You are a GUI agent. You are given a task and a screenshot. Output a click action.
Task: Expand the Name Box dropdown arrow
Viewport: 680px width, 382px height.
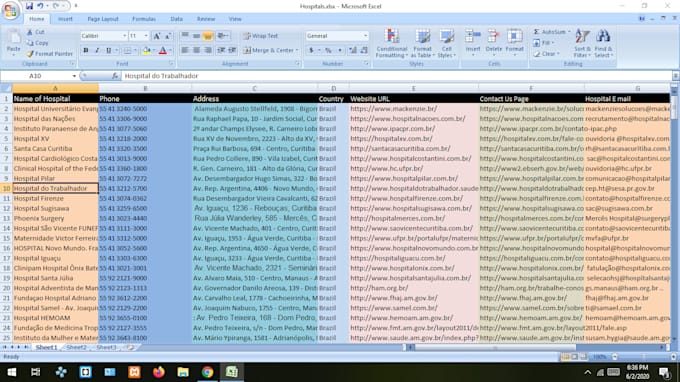74,76
